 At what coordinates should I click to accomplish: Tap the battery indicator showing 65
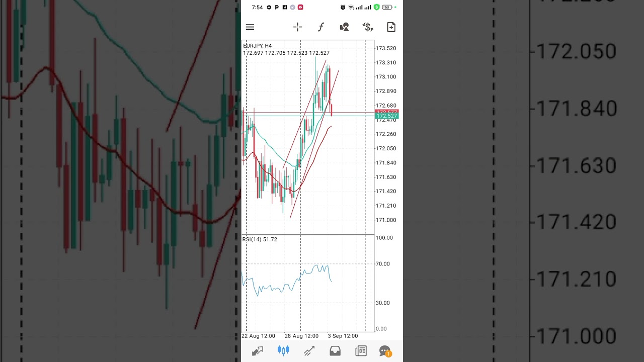click(x=387, y=8)
